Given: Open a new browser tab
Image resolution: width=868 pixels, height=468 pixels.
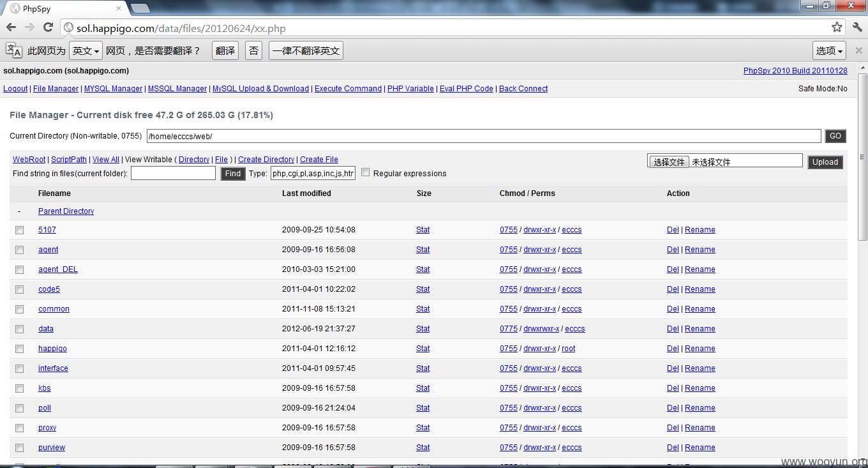Looking at the screenshot, I should tap(140, 8).
